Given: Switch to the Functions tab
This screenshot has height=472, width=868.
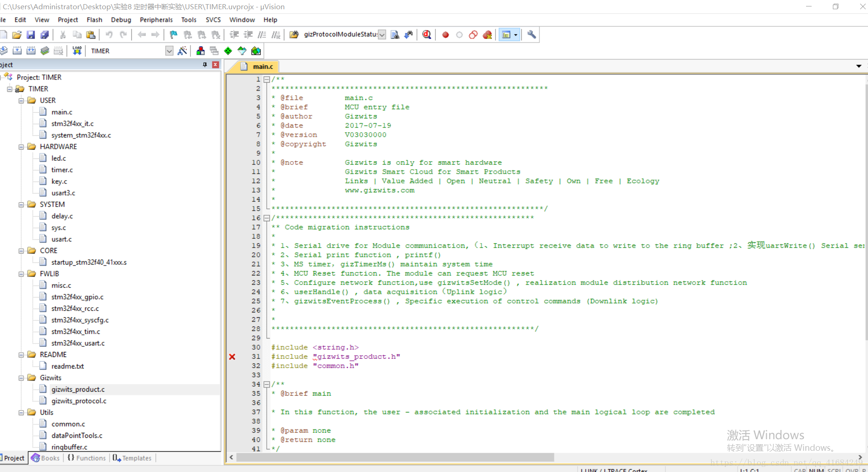Looking at the screenshot, I should coord(86,458).
